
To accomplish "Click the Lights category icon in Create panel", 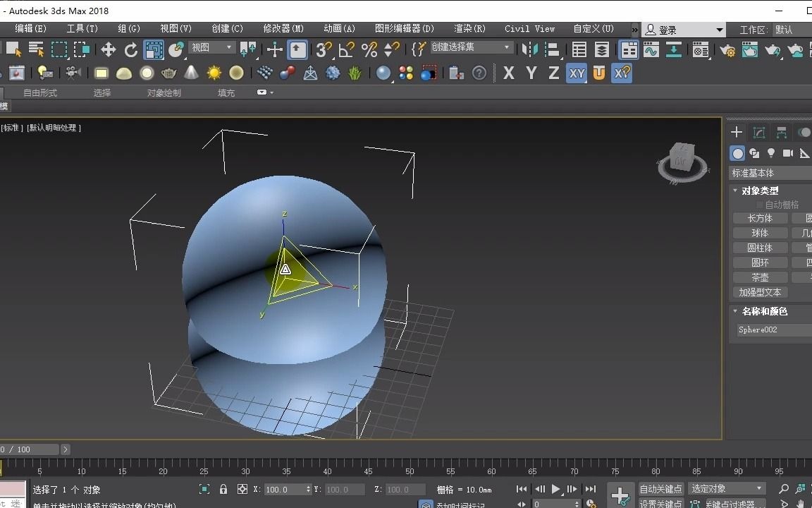I will [771, 153].
